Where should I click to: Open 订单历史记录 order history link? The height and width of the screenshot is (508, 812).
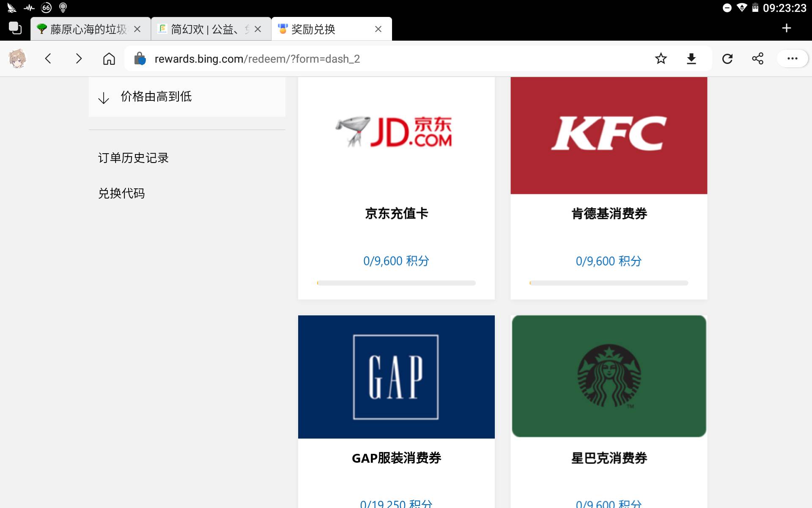coord(133,158)
